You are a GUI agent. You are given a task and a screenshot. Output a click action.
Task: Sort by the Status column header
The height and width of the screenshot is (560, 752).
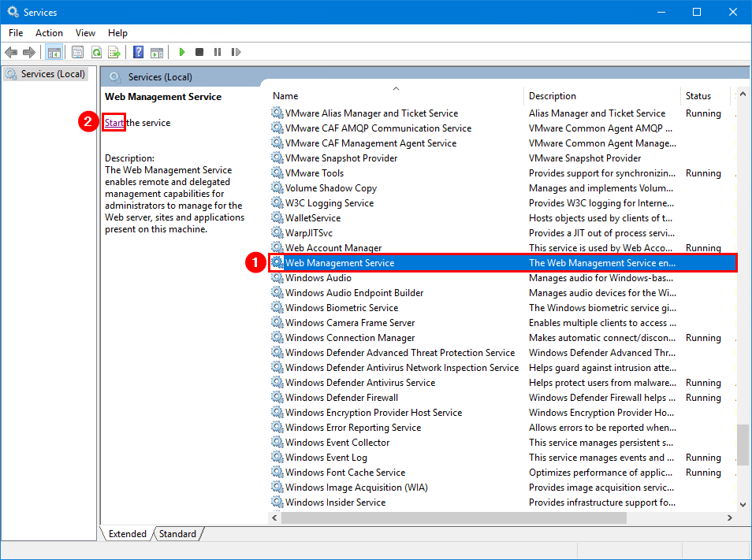pyautogui.click(x=705, y=96)
